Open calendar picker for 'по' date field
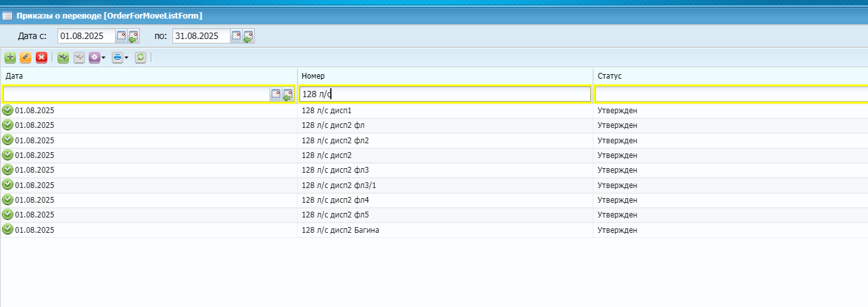This screenshot has width=868, height=307. click(236, 36)
